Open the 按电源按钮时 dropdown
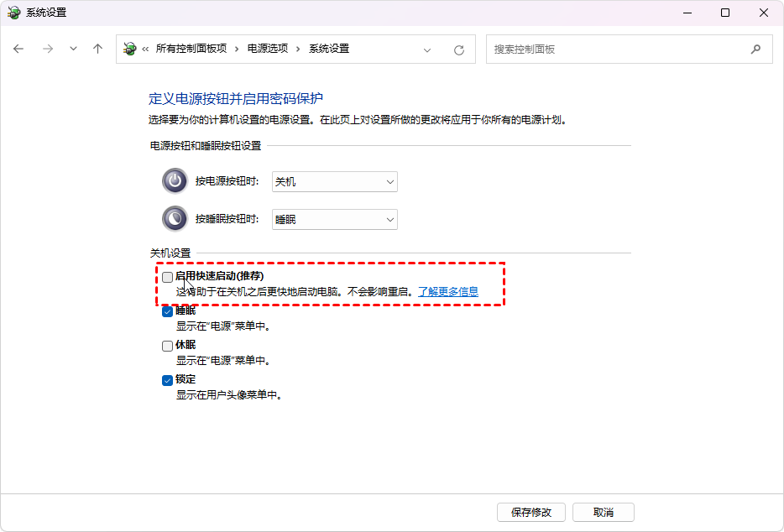Viewport: 784px width, 532px height. 334,181
